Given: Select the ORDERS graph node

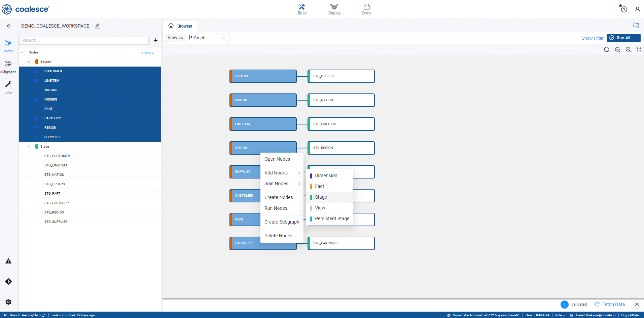Looking at the screenshot, I should (263, 76).
